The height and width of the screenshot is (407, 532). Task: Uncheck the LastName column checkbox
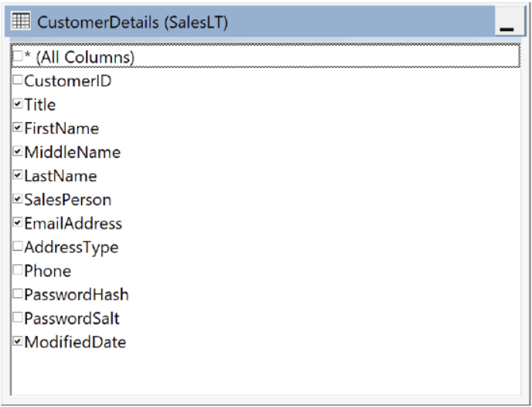tap(18, 175)
